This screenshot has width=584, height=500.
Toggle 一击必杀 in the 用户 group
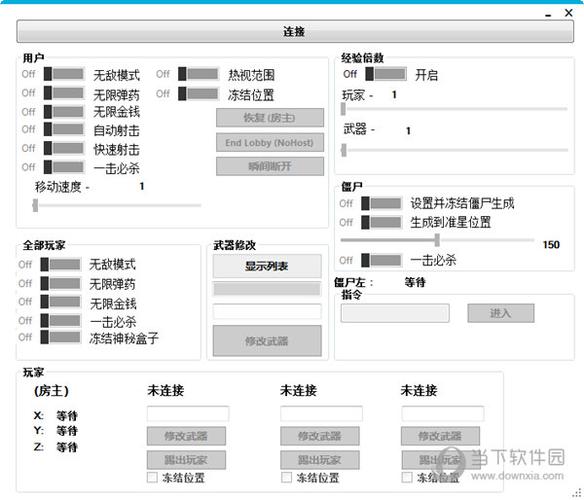64,167
